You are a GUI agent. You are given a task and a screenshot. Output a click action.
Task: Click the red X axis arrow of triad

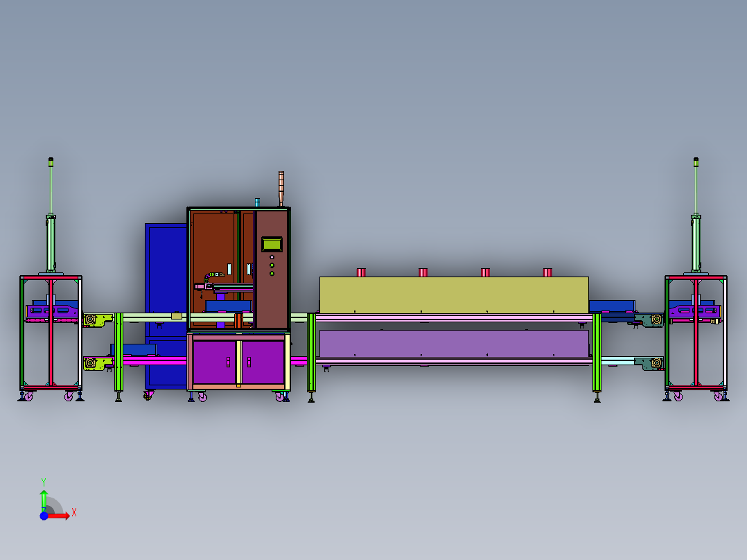point(58,516)
